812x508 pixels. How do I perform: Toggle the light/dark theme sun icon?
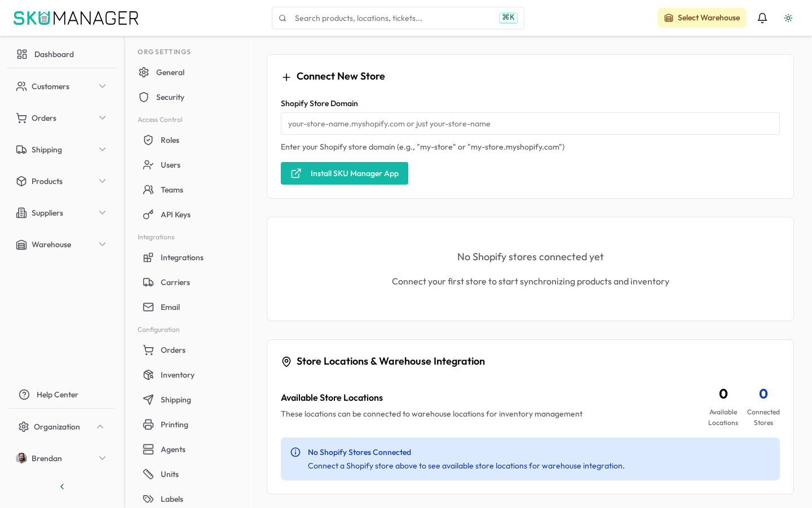pyautogui.click(x=788, y=18)
